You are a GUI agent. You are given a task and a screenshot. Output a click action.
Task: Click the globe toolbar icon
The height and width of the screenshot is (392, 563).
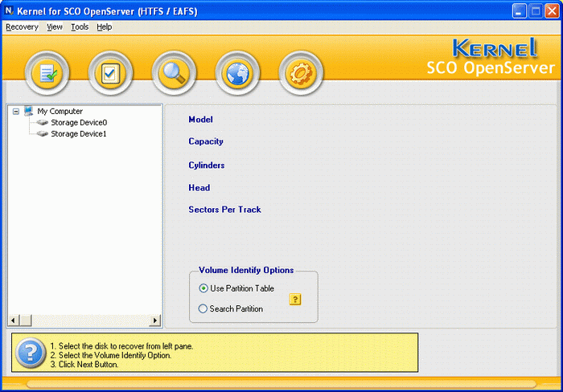(237, 73)
